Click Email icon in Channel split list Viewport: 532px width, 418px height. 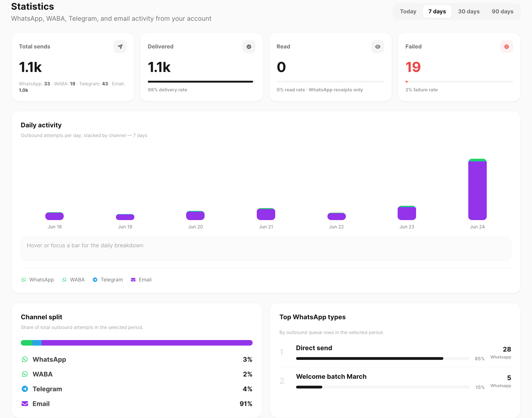(25, 403)
